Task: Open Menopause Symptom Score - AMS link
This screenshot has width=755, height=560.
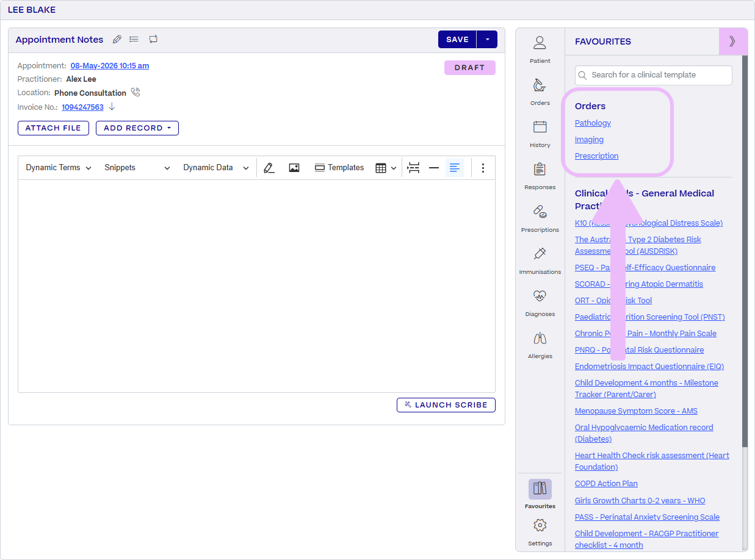Action: 636,411
